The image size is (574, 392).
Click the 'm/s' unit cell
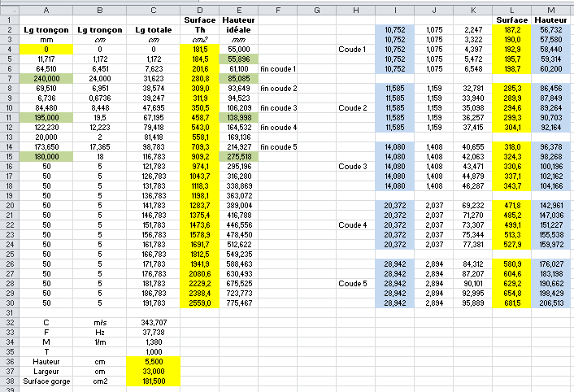pyautogui.click(x=99, y=322)
